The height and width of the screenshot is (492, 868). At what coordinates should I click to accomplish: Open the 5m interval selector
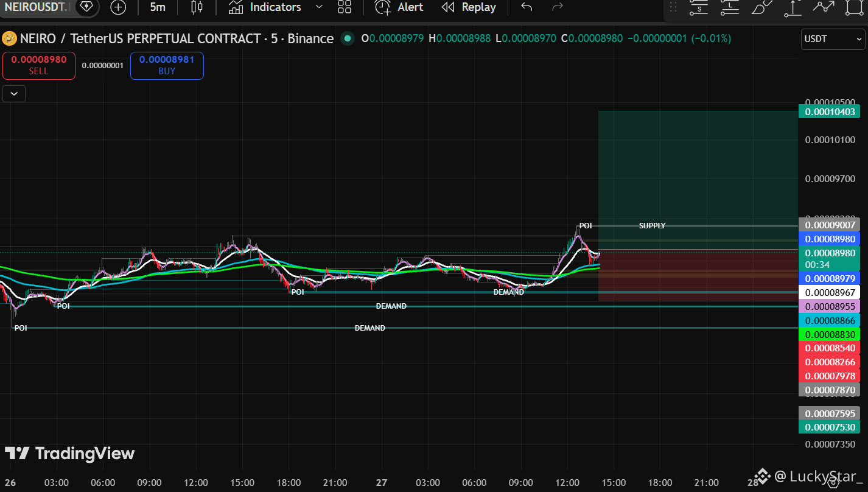tap(158, 7)
